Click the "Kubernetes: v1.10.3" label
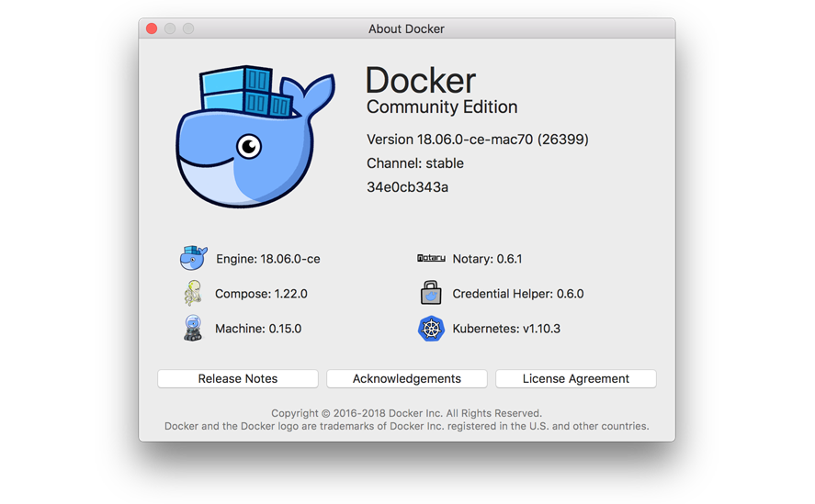 [x=506, y=329]
